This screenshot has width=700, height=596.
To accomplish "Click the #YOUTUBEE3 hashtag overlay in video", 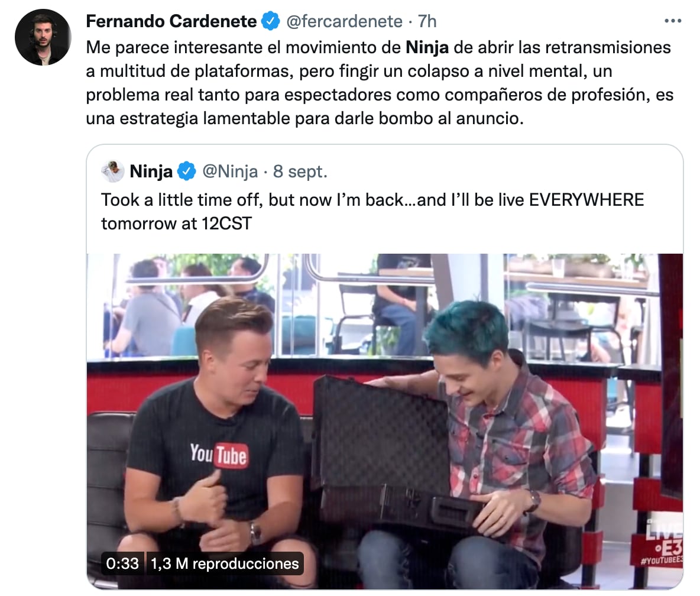I will click(x=662, y=561).
